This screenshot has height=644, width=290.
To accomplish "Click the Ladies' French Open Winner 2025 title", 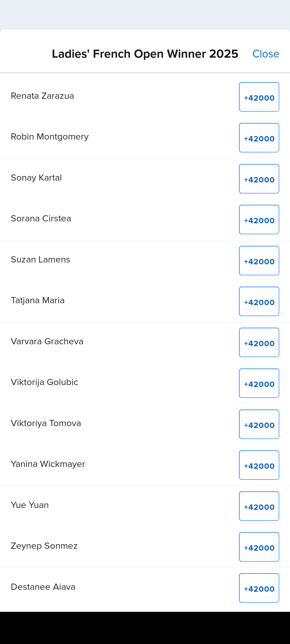I will click(x=145, y=54).
